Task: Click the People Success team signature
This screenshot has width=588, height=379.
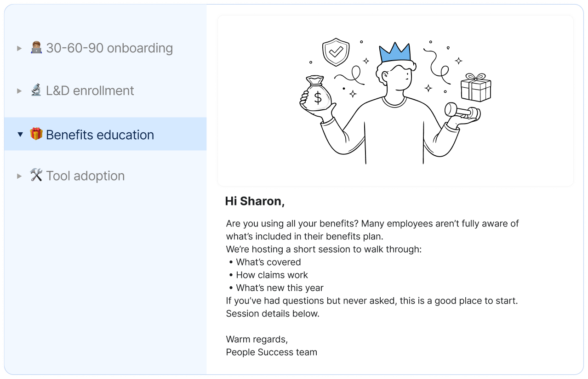Action: [271, 352]
